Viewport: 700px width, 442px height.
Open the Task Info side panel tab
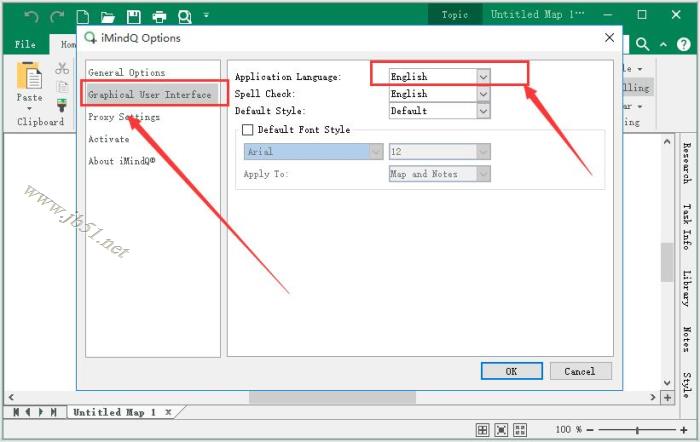687,227
